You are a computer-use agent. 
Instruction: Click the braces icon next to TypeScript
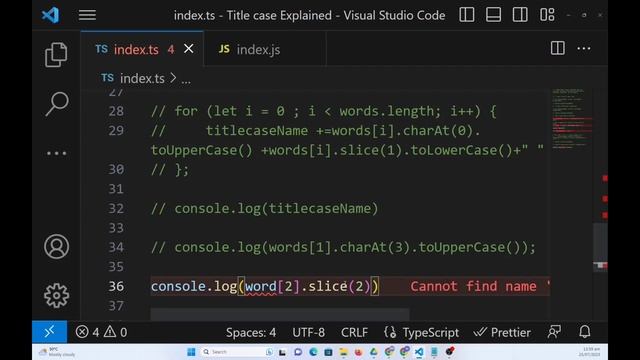pyautogui.click(x=390, y=332)
